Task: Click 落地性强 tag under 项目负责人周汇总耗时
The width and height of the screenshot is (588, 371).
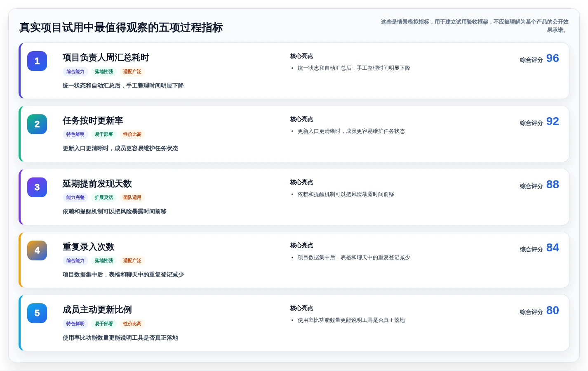Action: tap(104, 71)
